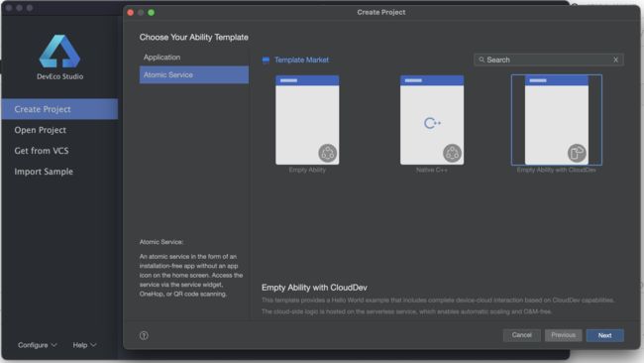Click the DevEco Studio logo icon
This screenshot has width=644, height=363.
tap(59, 51)
